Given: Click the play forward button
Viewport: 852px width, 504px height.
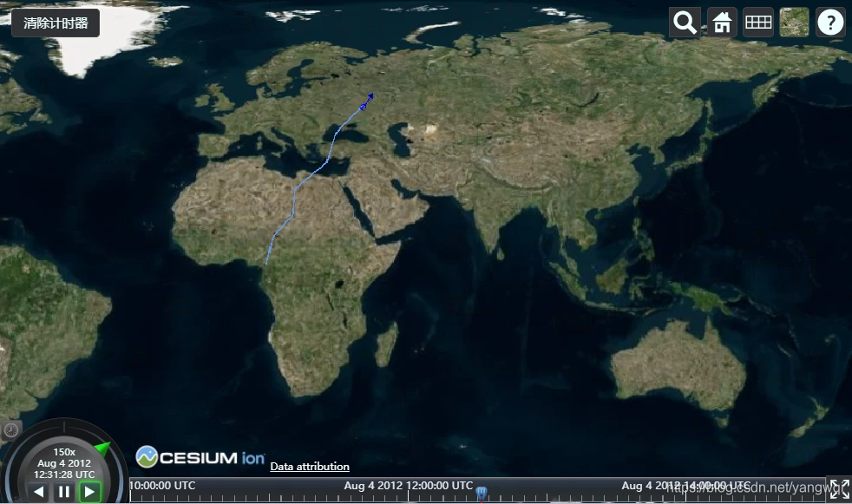Looking at the screenshot, I should 89,492.
